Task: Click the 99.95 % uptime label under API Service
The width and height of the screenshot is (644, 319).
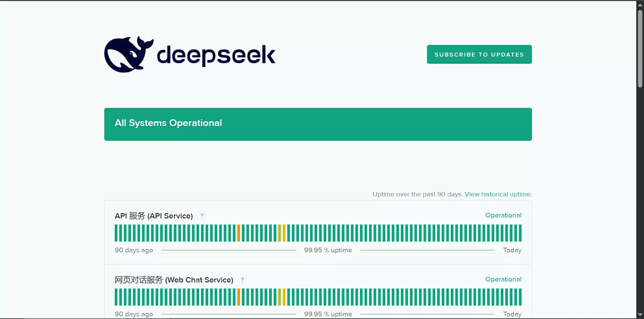Action: (328, 250)
